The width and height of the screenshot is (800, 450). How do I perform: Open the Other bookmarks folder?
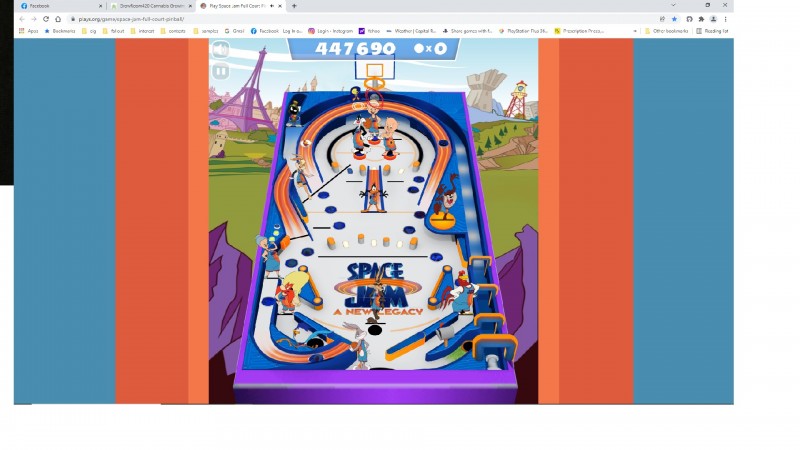click(x=666, y=31)
